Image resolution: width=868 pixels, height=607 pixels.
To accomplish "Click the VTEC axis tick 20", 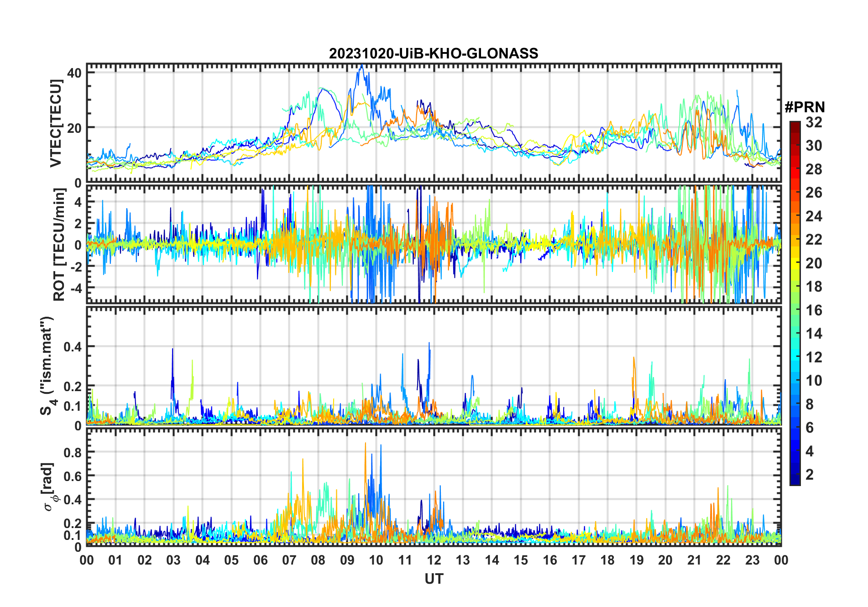I will pos(74,128).
